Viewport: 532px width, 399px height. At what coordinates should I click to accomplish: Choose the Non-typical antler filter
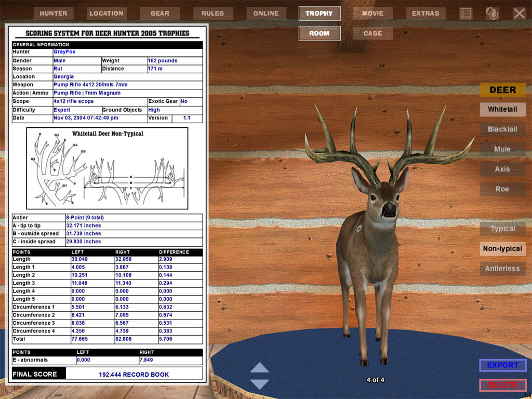(x=502, y=249)
